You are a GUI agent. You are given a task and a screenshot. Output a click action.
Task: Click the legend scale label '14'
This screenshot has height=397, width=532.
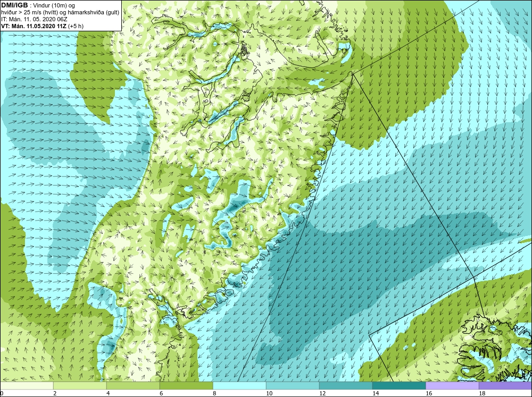pyautogui.click(x=376, y=393)
